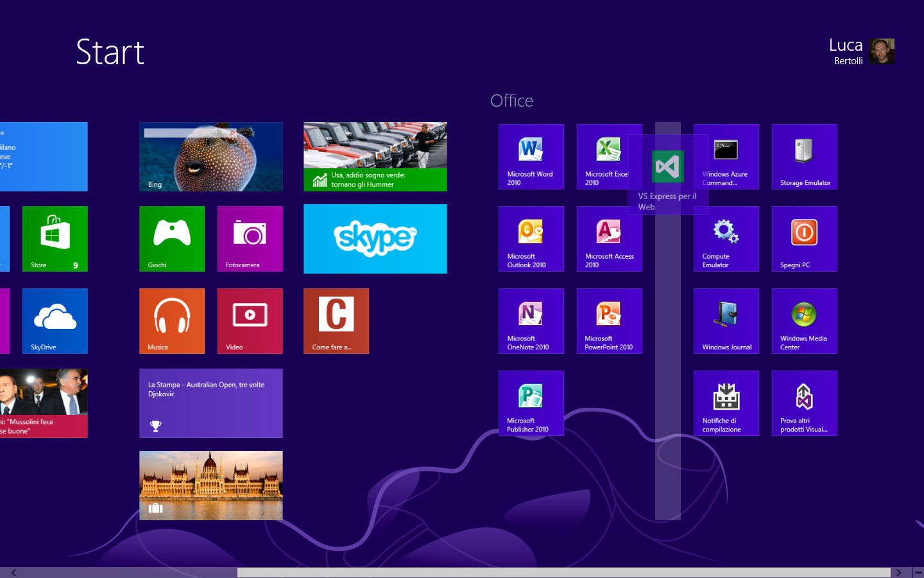Open the weather tile showing Milano

44,157
